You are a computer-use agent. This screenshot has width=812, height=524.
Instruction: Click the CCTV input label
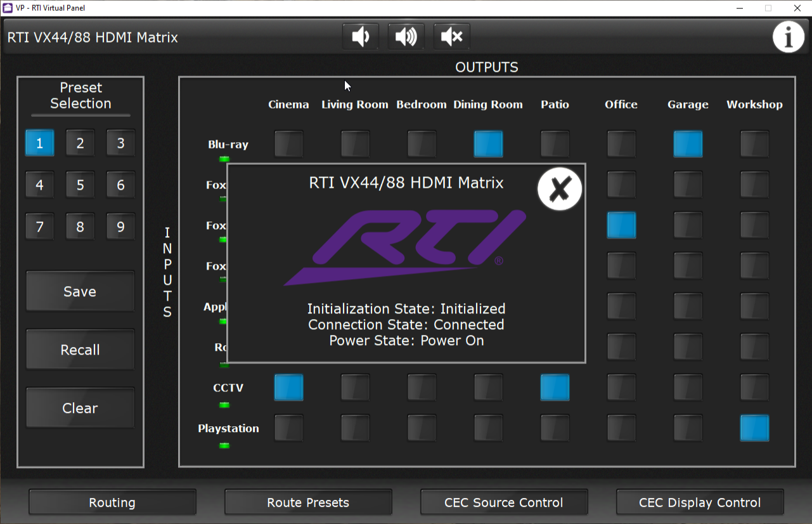(x=228, y=388)
